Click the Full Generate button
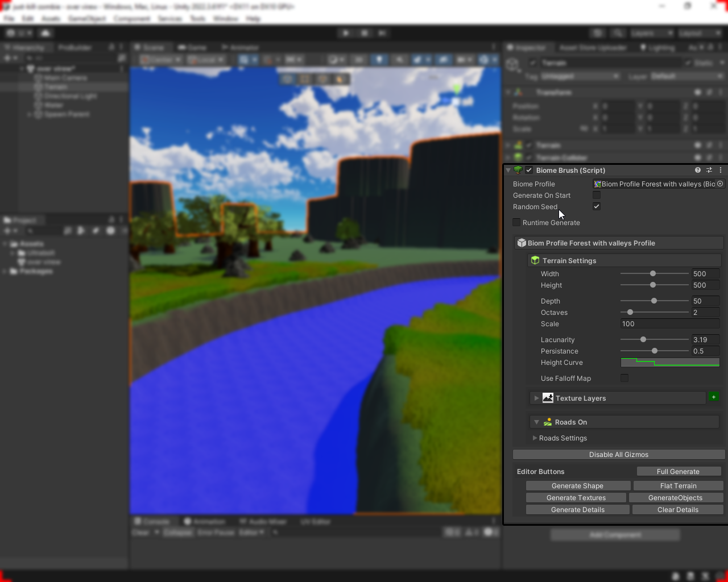The width and height of the screenshot is (728, 582). click(679, 471)
